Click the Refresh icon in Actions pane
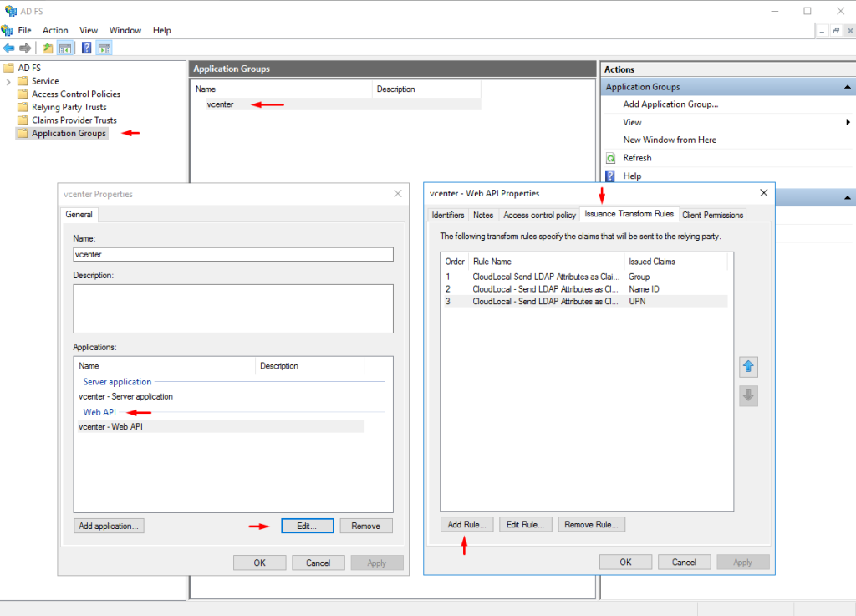Screen dimensions: 856x616 611,158
